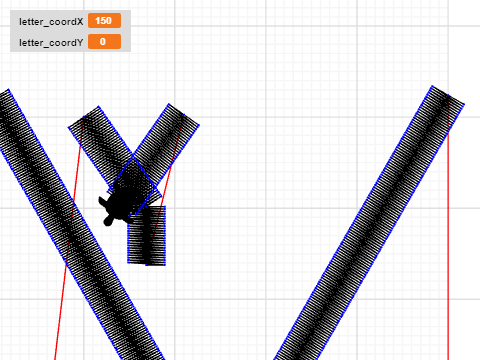Image resolution: width=480 pixels, height=360 pixels.
Task: Select the orange 0 value box
Action: (104, 42)
